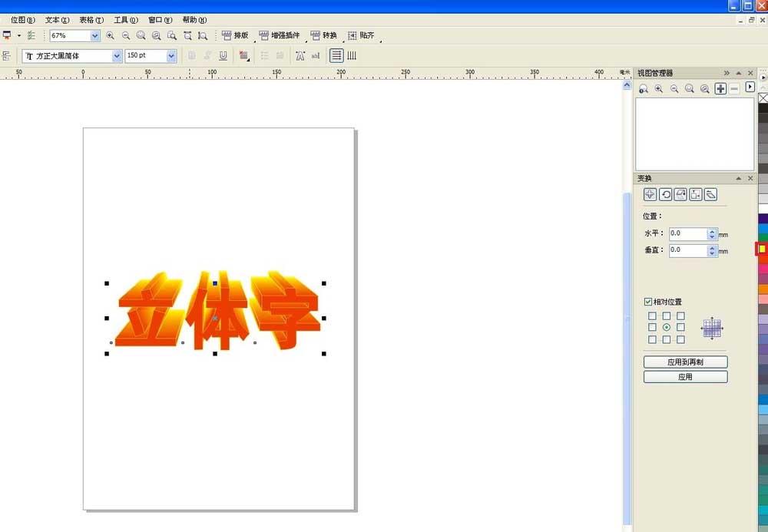The image size is (768, 532).
Task: Select the Size transform icon
Action: tap(696, 194)
